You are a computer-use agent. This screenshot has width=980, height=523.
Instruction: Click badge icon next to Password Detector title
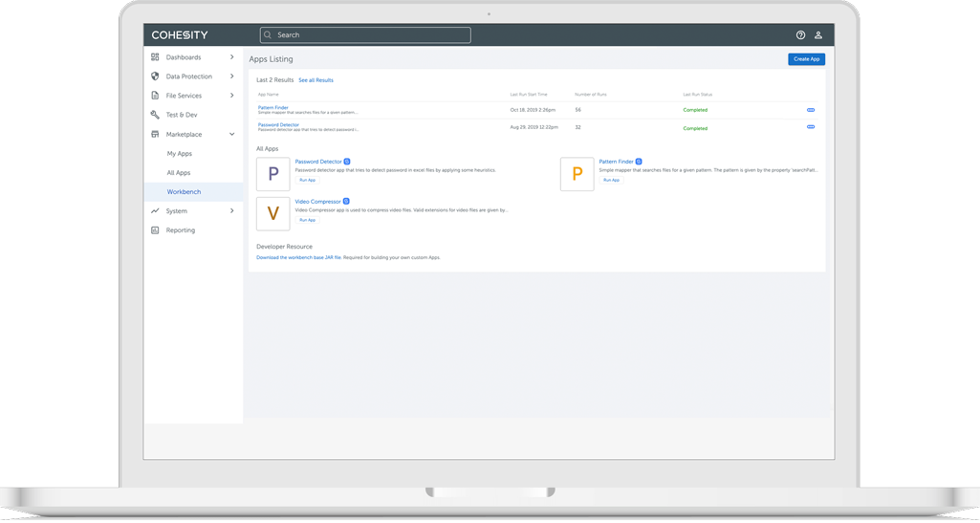pos(347,162)
